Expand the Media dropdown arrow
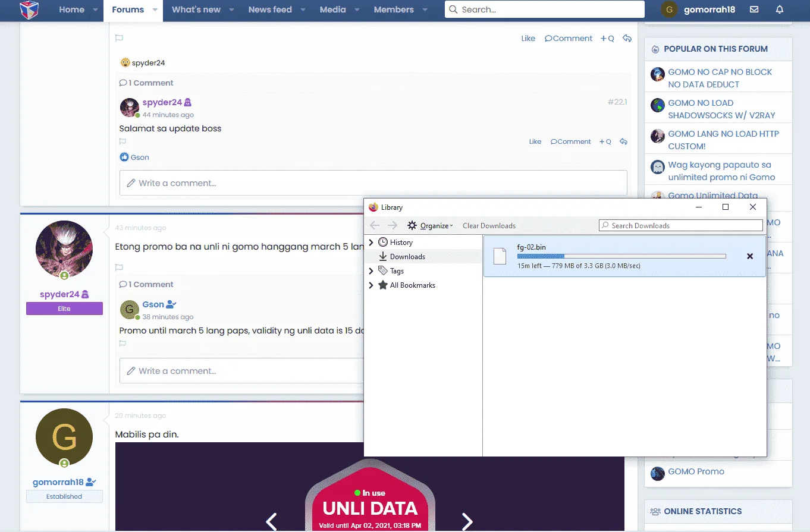810x532 pixels. (357, 10)
